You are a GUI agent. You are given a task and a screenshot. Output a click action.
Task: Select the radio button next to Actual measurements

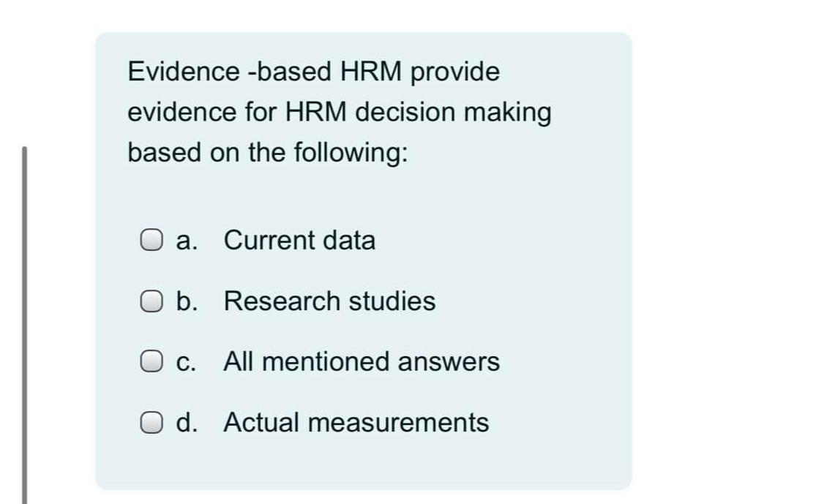[151, 422]
